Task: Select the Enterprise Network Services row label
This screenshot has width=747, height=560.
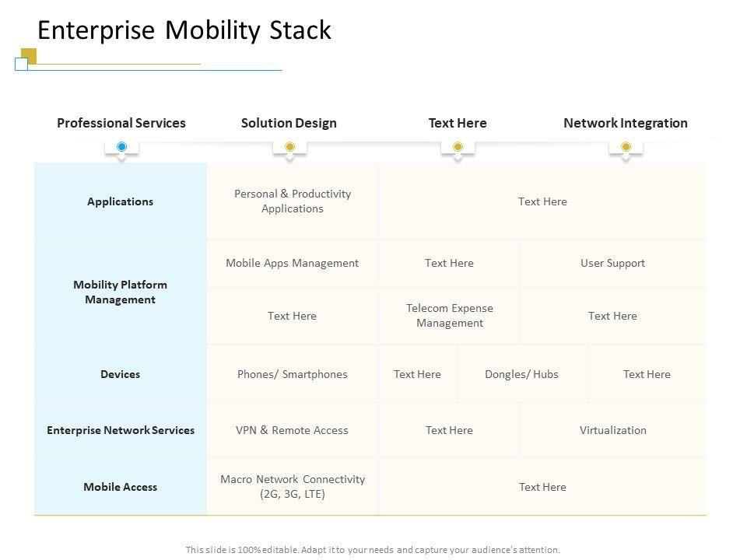Action: point(121,430)
